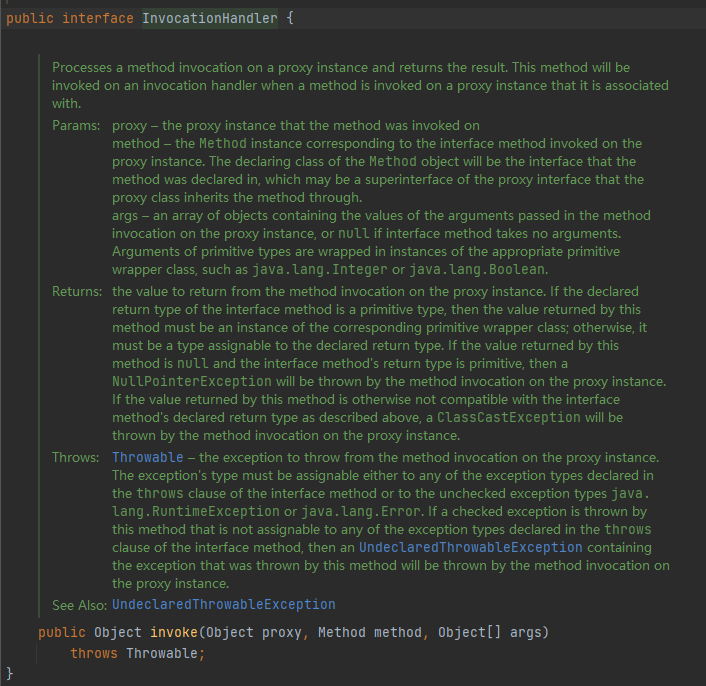The height and width of the screenshot is (686, 706).
Task: Follow the inline UndeclaredThrowableException link in Throws text
Action: 470,547
